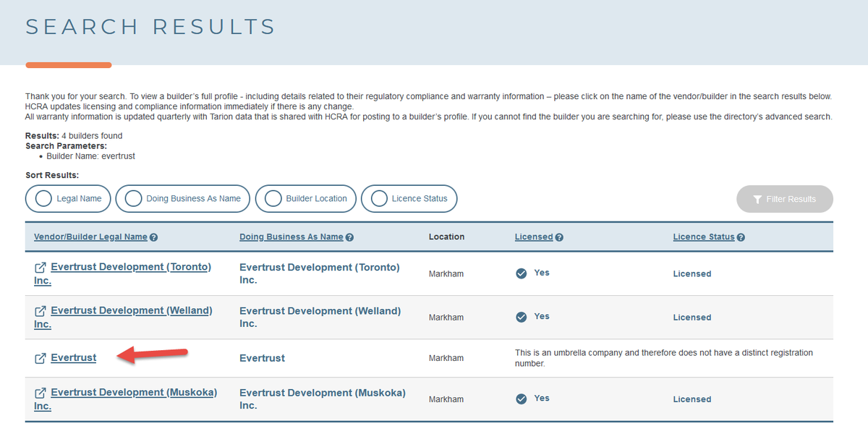Sort by Vendor/Builder Legal Name column header
868x447 pixels.
coord(90,237)
